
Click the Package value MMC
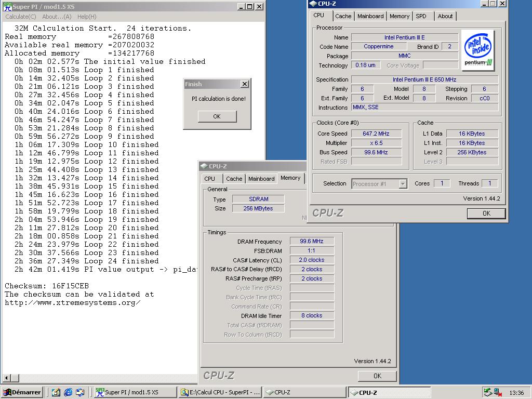pyautogui.click(x=404, y=56)
